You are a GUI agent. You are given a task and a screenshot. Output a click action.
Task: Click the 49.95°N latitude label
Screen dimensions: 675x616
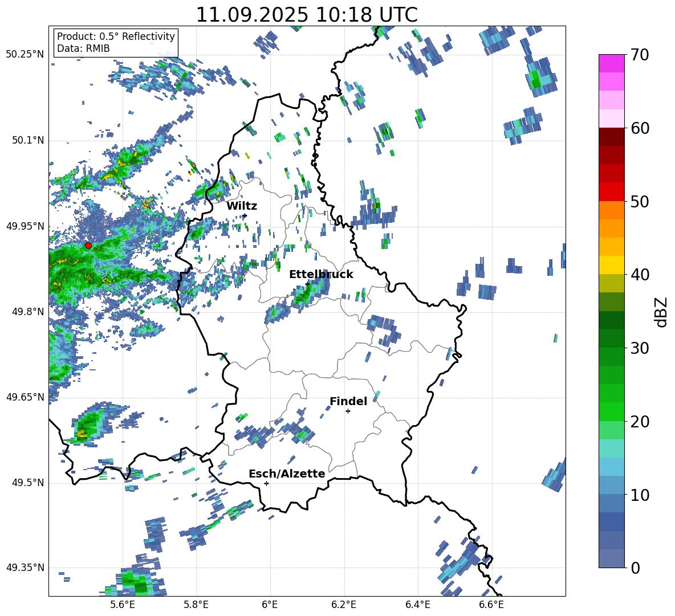click(x=25, y=226)
